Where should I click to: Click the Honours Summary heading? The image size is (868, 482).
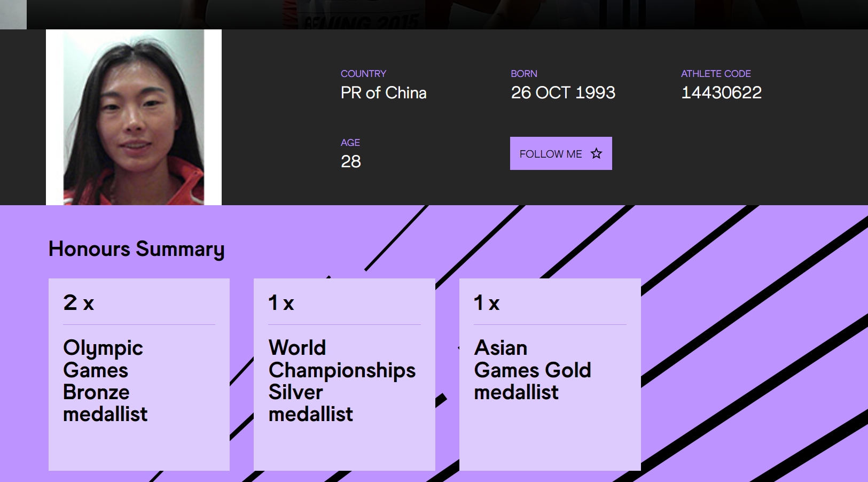click(x=136, y=249)
